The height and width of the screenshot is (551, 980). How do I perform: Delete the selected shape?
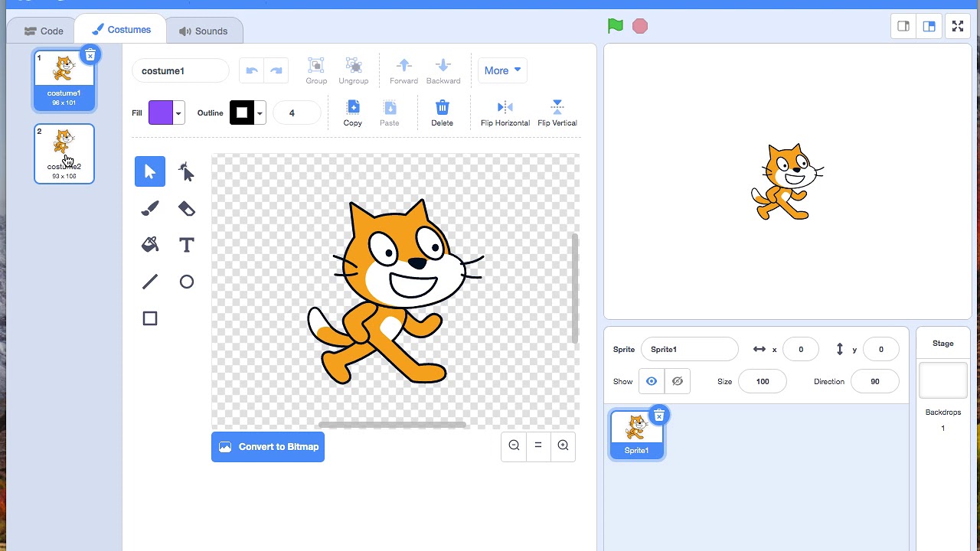(x=442, y=112)
